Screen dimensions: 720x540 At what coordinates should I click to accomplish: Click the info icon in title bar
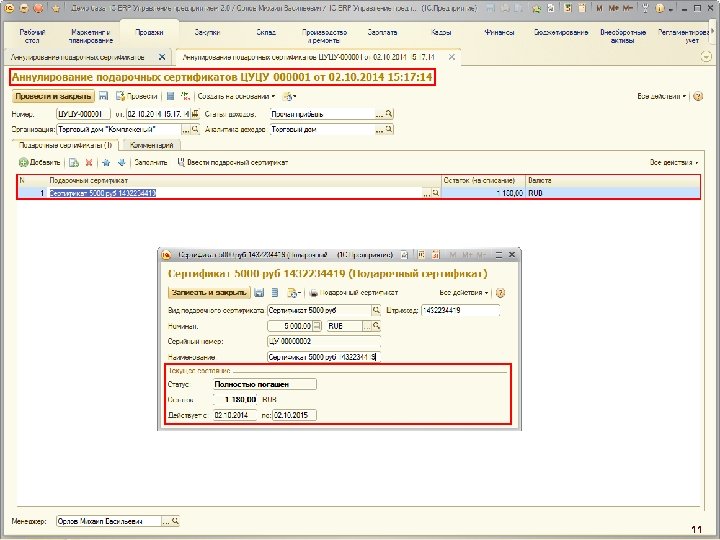point(660,8)
